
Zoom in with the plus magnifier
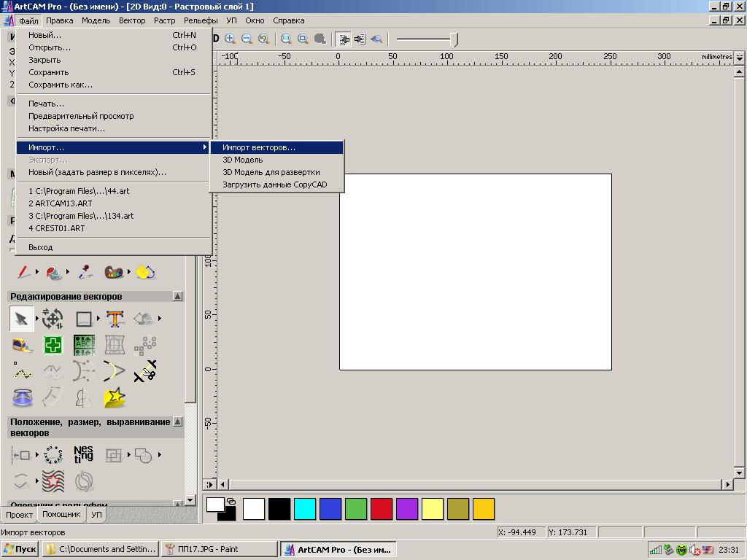(x=230, y=39)
